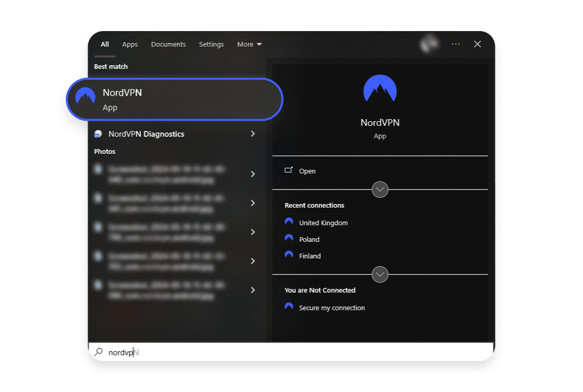Click Secure my connection

tap(332, 308)
